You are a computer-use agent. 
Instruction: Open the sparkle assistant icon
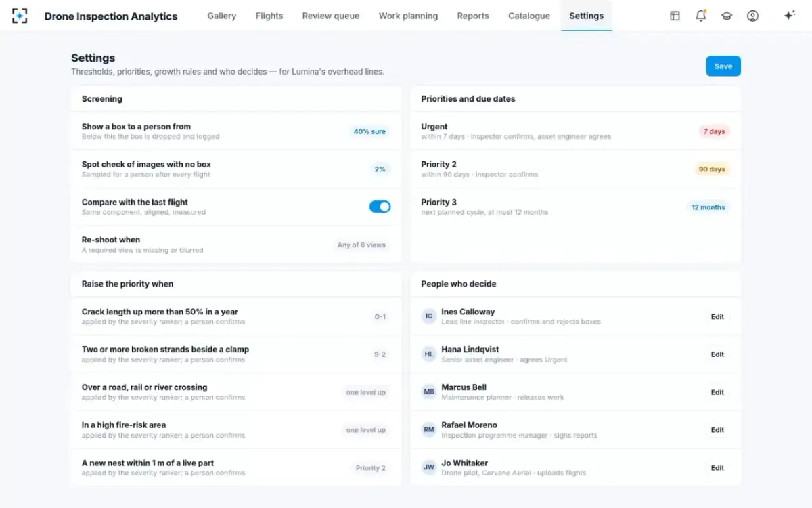(x=789, y=16)
